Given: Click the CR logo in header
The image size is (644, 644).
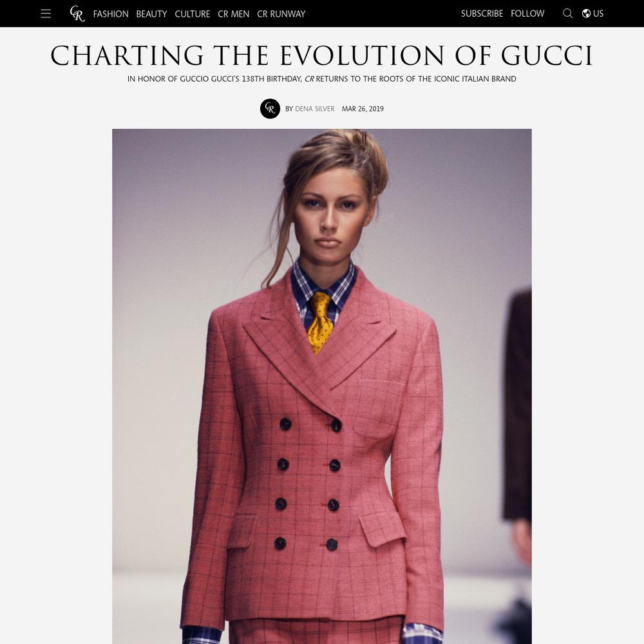Looking at the screenshot, I should 77,14.
